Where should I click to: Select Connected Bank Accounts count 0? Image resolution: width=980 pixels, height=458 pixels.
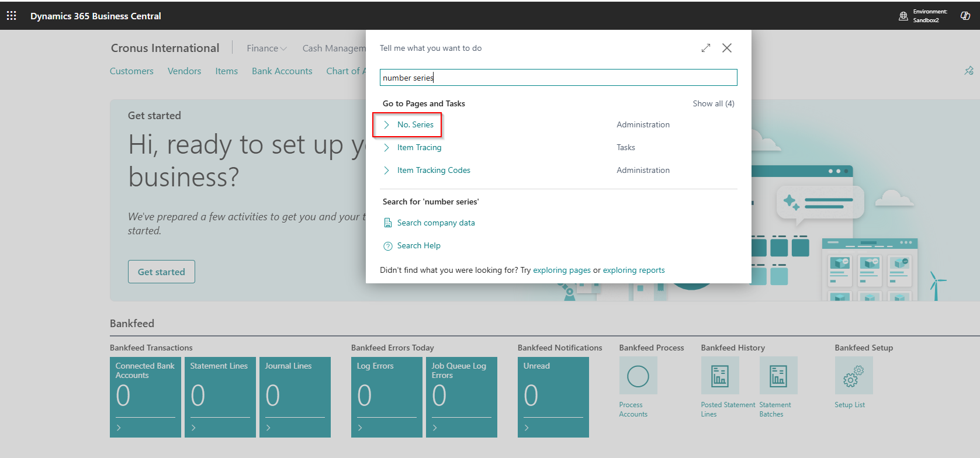point(123,395)
